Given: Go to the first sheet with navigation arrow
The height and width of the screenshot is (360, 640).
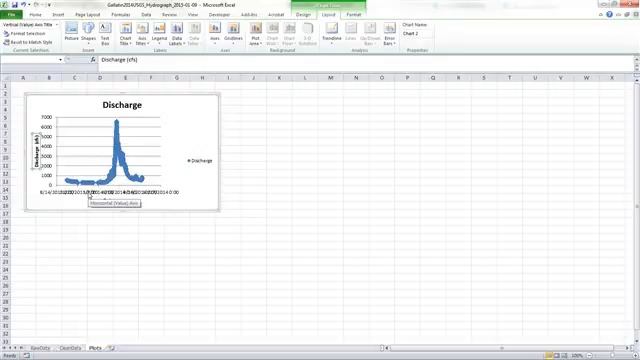Looking at the screenshot, I should [x=4, y=348].
